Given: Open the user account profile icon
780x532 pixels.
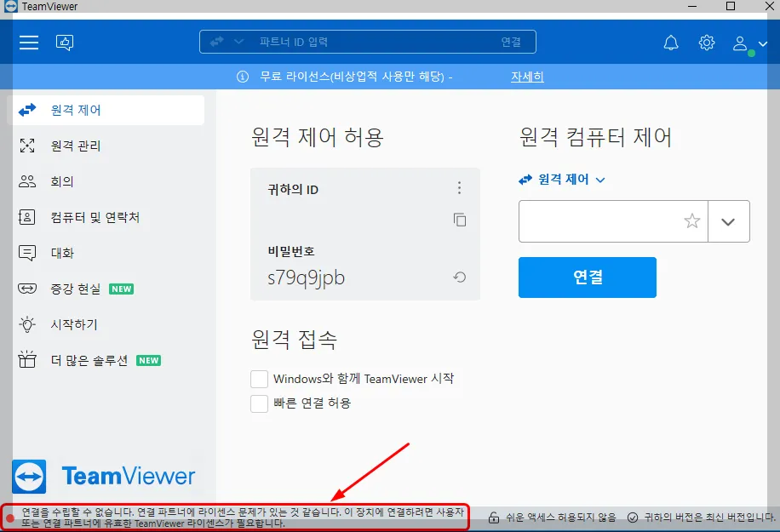Looking at the screenshot, I should coord(740,43).
